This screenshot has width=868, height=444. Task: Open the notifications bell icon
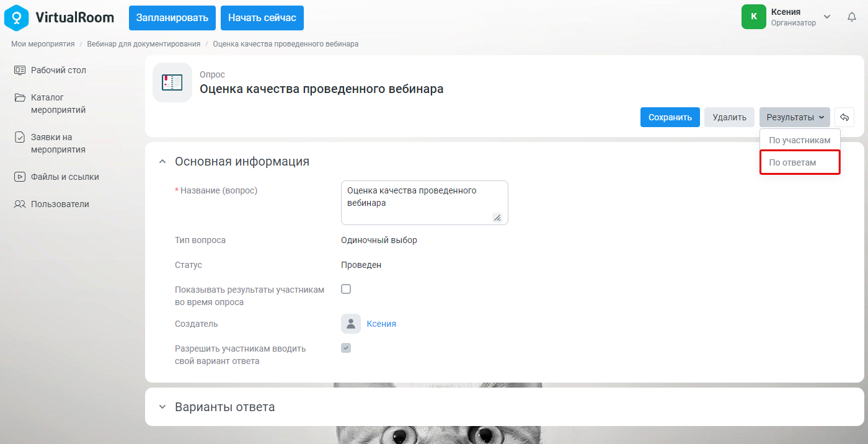click(852, 17)
